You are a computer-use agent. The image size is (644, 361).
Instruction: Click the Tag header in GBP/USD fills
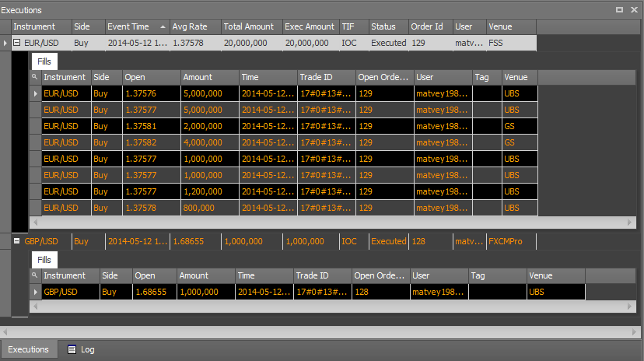point(497,275)
